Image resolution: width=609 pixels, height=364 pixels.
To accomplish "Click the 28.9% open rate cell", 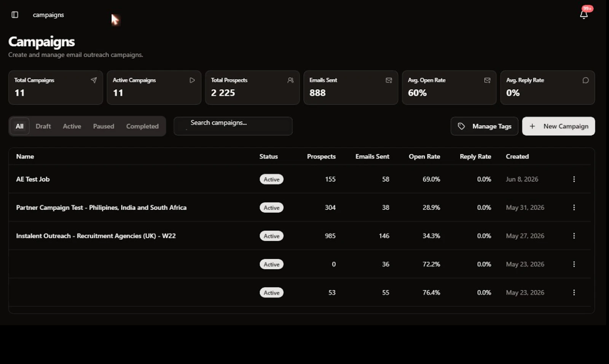I will coord(431,208).
